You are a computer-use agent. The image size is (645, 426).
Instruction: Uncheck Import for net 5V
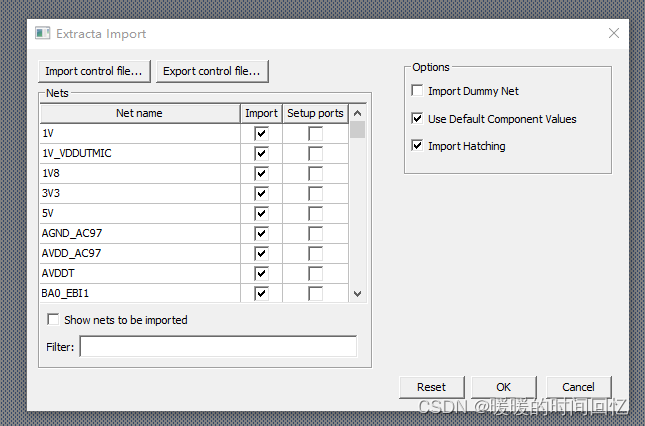tap(262, 214)
